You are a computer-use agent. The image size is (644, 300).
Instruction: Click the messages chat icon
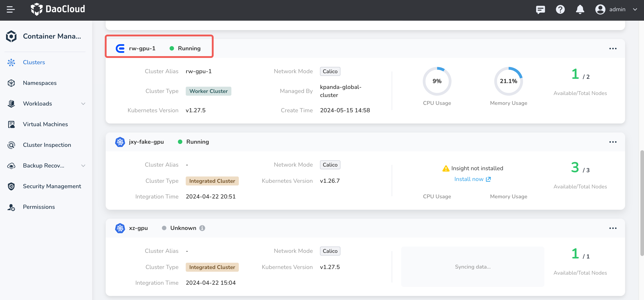point(540,9)
